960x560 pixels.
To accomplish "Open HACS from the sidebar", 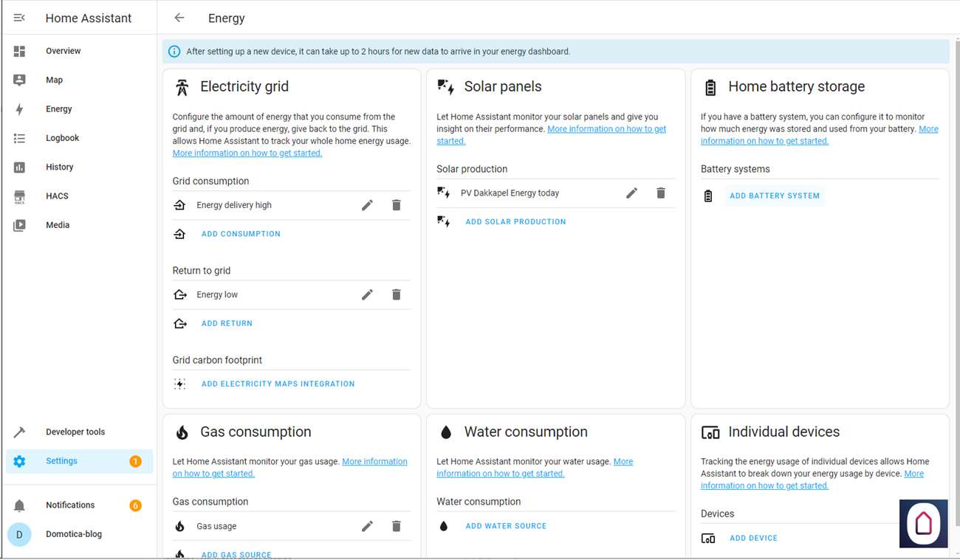I will [57, 196].
